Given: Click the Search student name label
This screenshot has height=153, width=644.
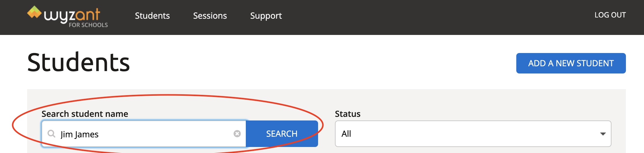Looking at the screenshot, I should pyautogui.click(x=85, y=114).
